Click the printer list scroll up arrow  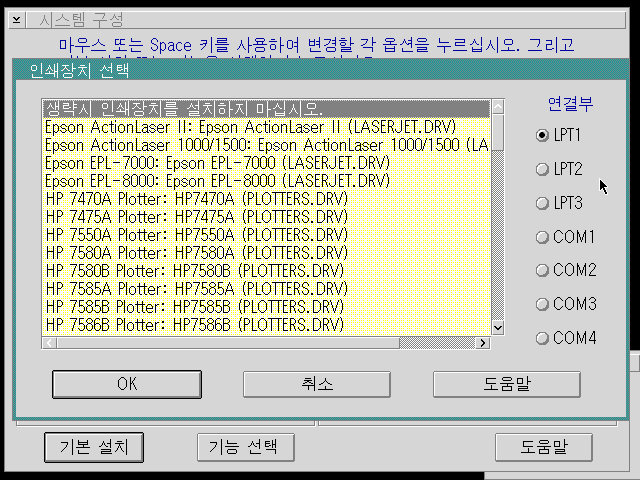click(x=498, y=107)
